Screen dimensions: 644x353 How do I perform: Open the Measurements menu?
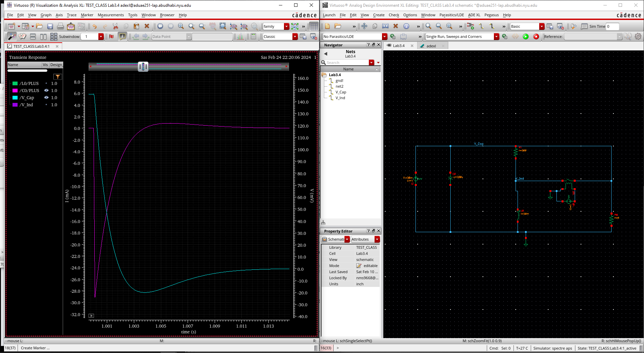[x=111, y=15]
